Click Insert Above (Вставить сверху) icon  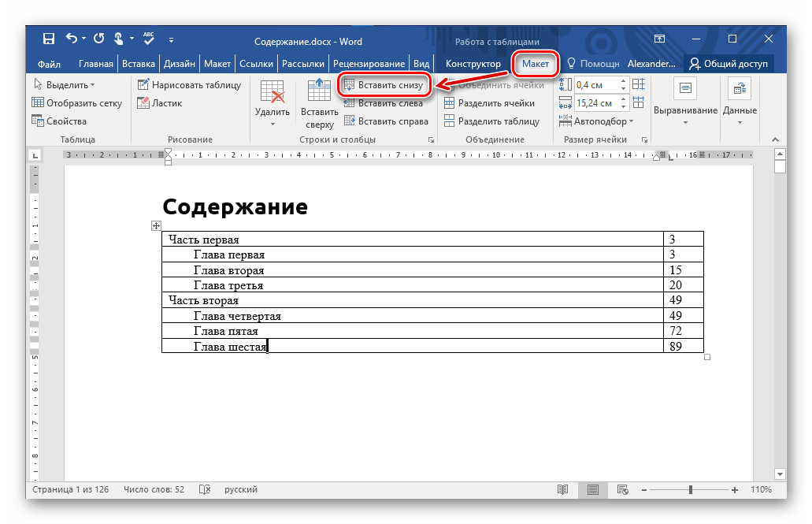point(319,93)
